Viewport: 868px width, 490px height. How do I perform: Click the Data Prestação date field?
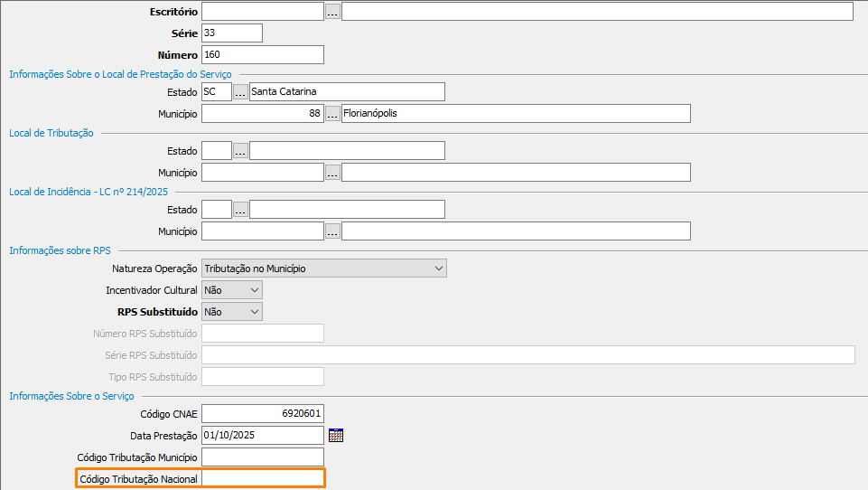262,435
